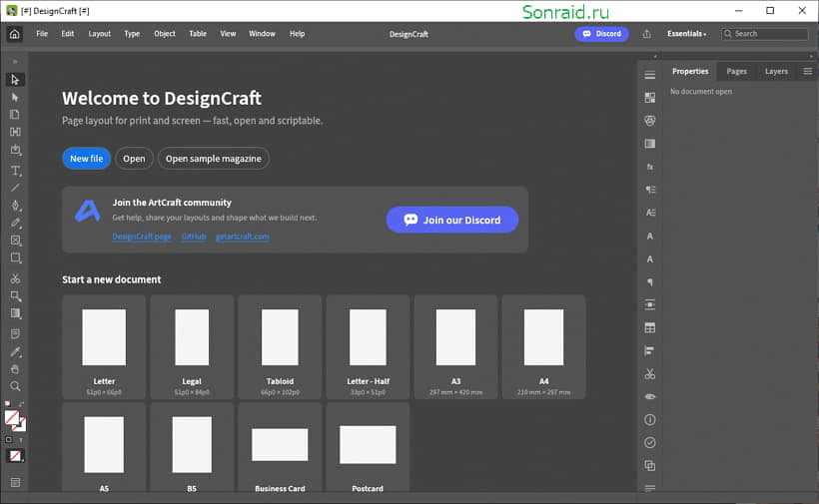The height and width of the screenshot is (504, 819).
Task: Open the Pathfinder overlapping squares icon
Action: [x=650, y=465]
